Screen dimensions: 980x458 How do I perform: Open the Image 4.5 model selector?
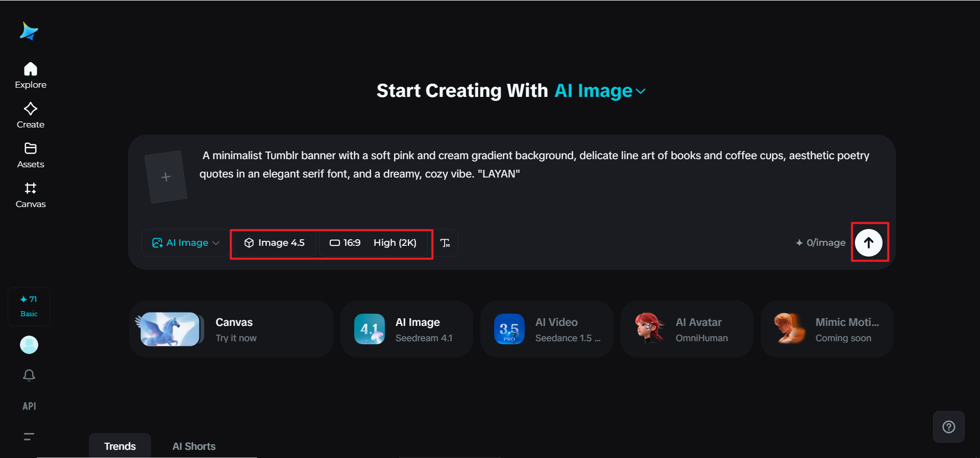[x=275, y=243]
